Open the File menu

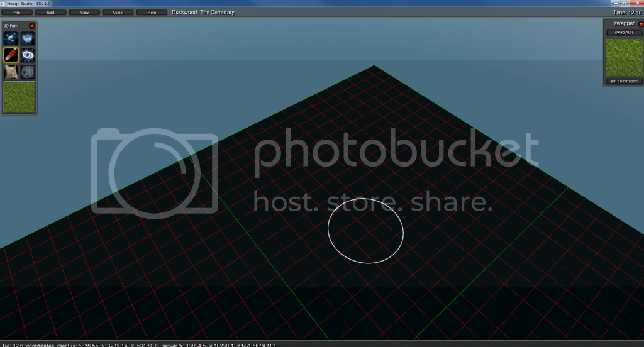point(17,13)
